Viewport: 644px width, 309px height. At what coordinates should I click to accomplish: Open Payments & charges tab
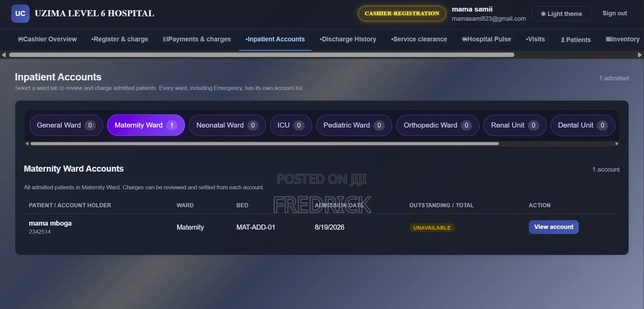[197, 39]
